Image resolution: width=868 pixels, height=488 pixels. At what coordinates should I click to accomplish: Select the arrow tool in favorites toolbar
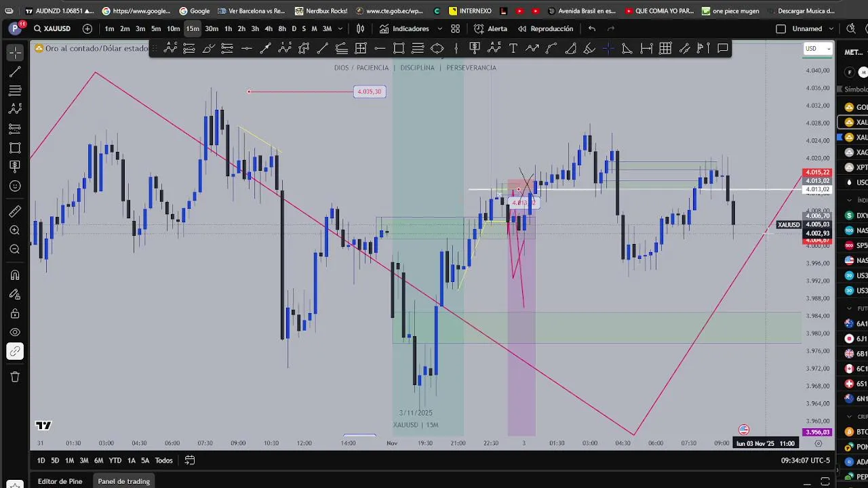(265, 48)
